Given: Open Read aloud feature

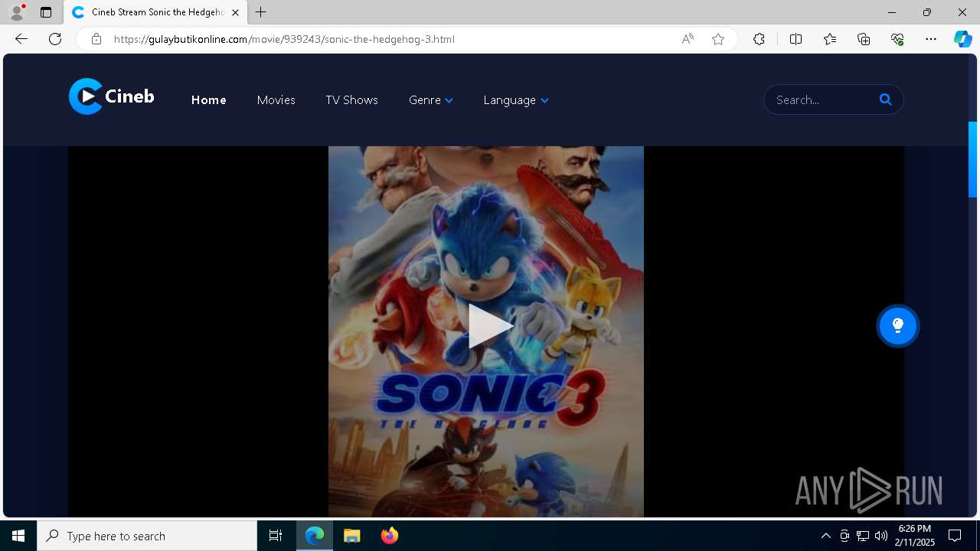Looking at the screenshot, I should click(x=688, y=39).
